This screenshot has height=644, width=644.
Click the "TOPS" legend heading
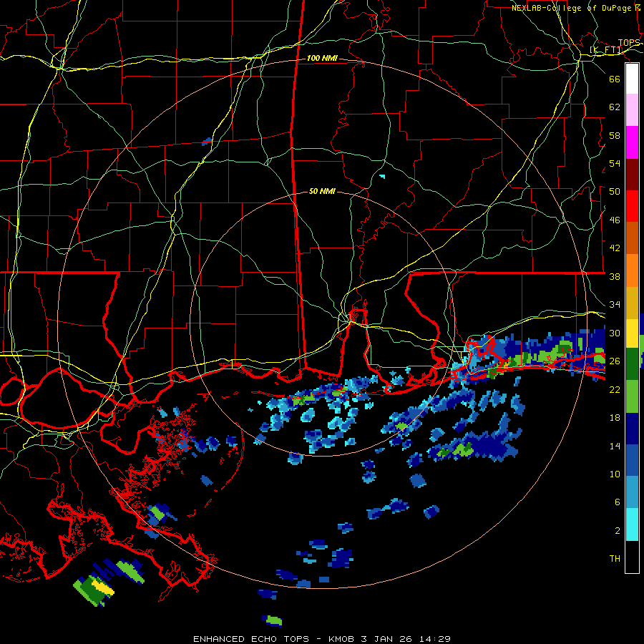click(x=629, y=43)
